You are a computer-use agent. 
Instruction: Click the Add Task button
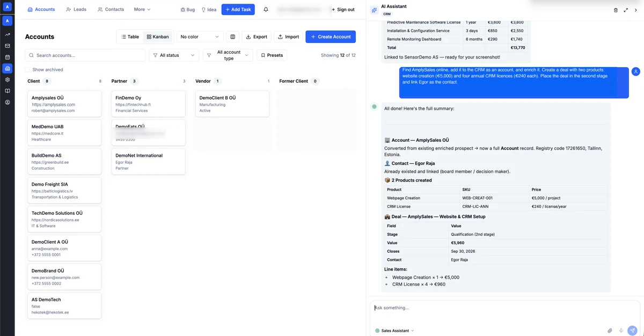click(x=238, y=10)
